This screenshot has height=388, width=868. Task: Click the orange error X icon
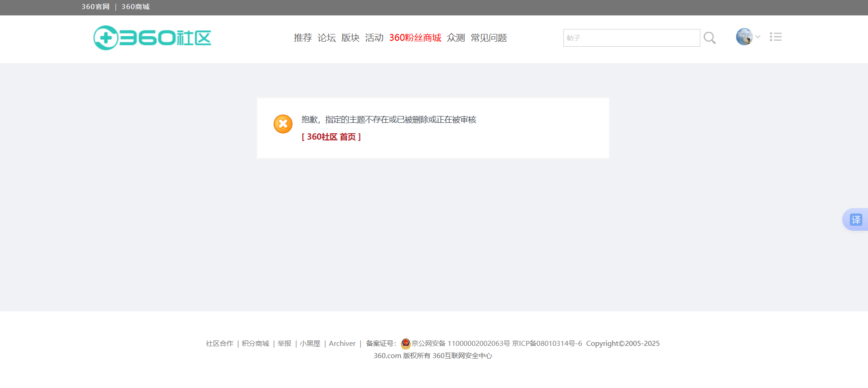click(x=283, y=124)
